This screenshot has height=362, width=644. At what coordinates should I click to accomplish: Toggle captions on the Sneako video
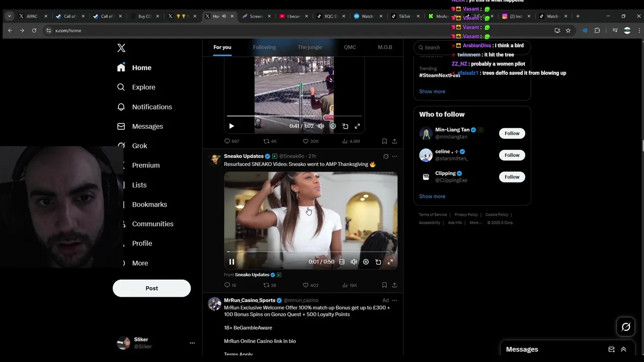coord(342,262)
